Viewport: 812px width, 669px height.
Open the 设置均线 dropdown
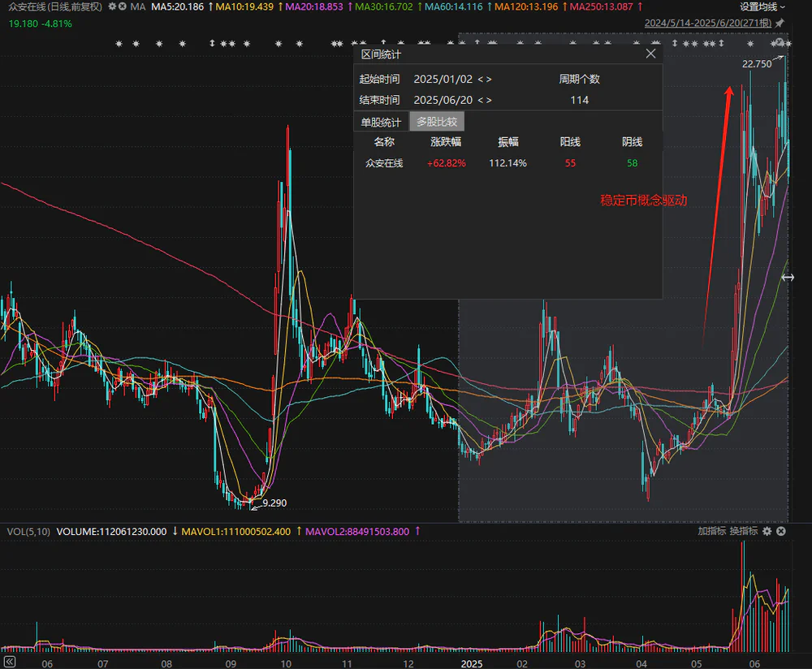pos(762,6)
